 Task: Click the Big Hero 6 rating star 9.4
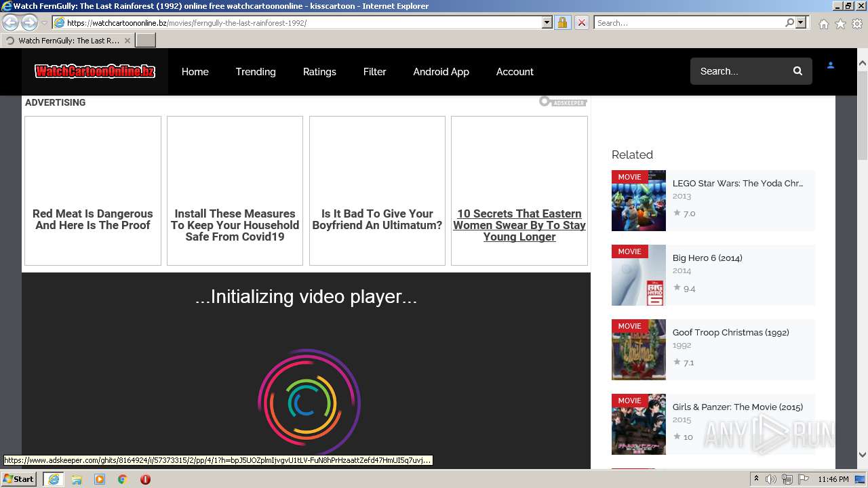(x=677, y=287)
